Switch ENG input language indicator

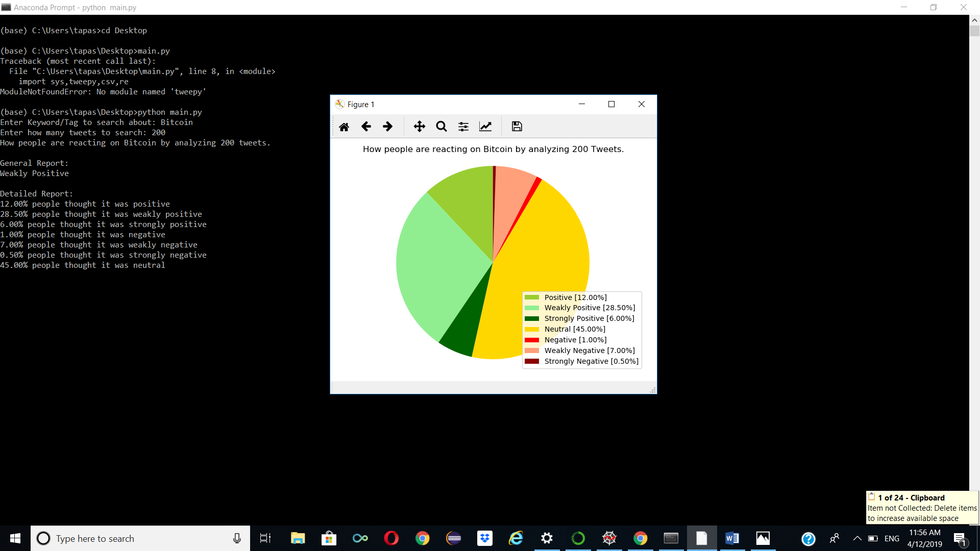point(892,538)
